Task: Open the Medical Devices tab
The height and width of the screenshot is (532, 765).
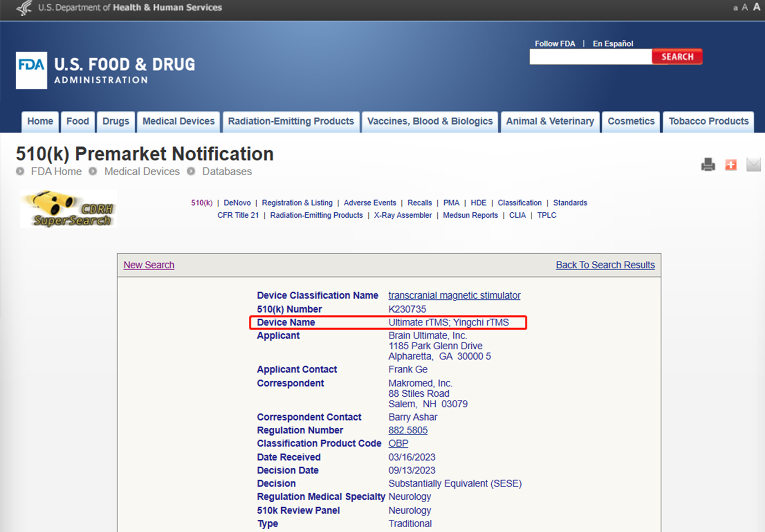Action: tap(178, 121)
